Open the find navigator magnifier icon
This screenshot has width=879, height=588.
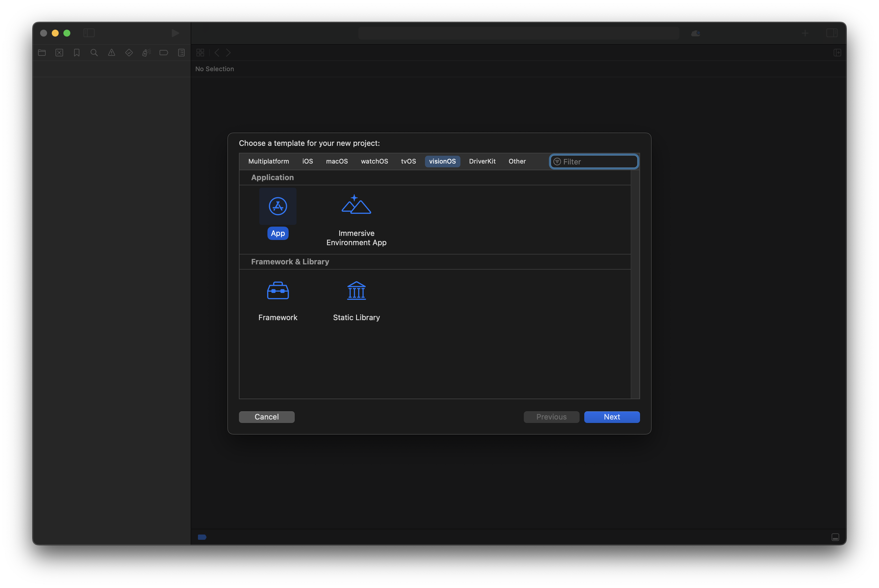pos(94,53)
